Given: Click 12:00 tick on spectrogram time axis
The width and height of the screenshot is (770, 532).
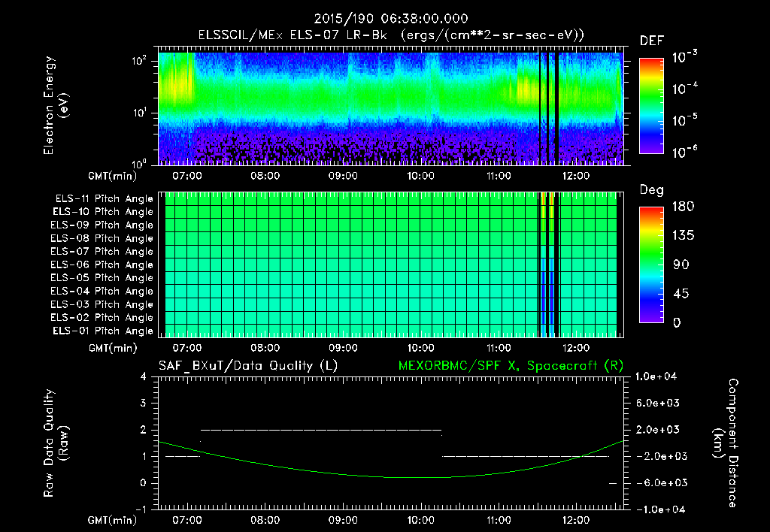Looking at the screenshot, I should tap(575, 176).
